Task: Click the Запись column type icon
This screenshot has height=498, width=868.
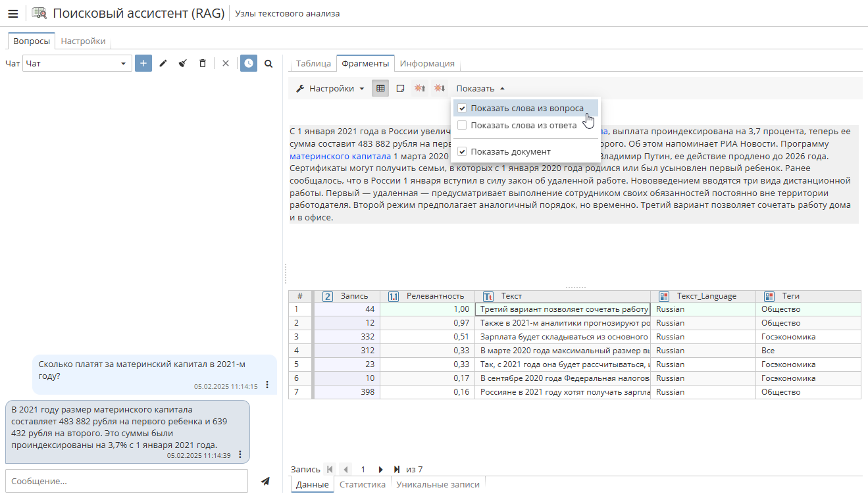Action: pyautogui.click(x=328, y=296)
